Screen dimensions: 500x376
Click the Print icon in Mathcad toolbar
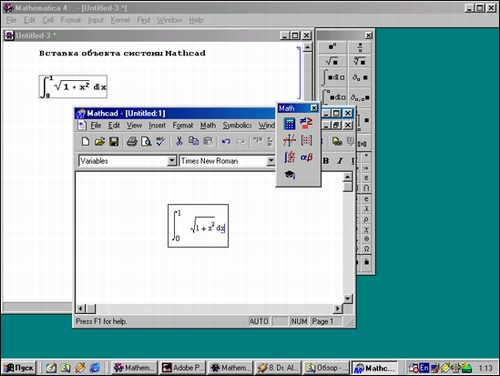[132, 142]
